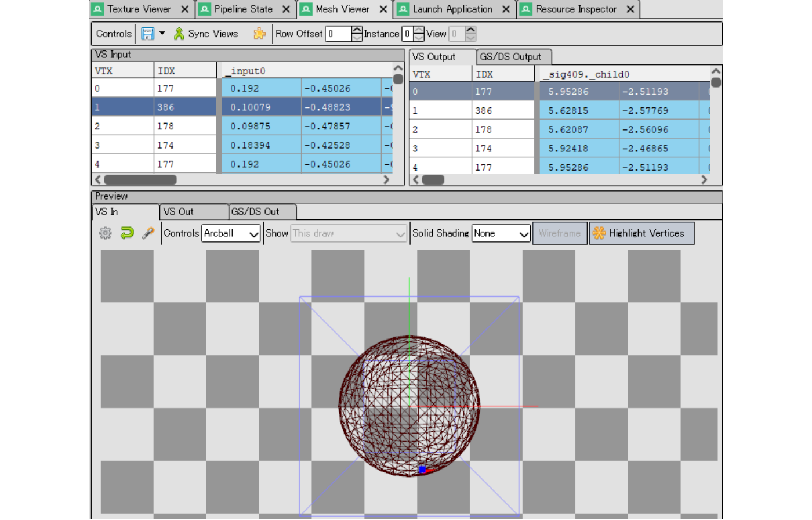
Task: Click the debug vertex puzzle icon in toolbar
Action: click(x=259, y=34)
